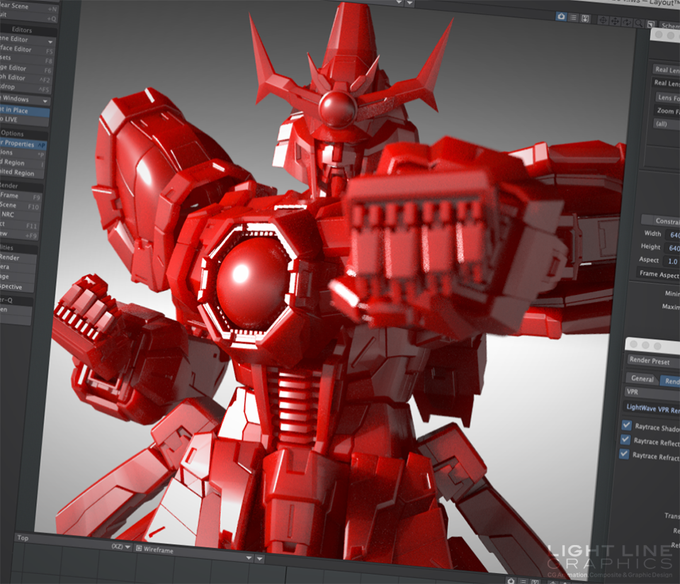Click the viewport move (pan) arrows icon

(615, 21)
